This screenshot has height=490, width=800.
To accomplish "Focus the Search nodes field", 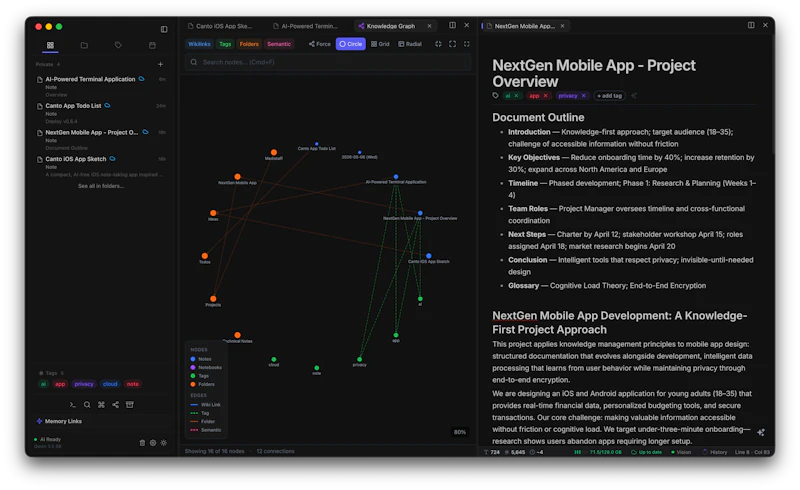I will (x=328, y=62).
